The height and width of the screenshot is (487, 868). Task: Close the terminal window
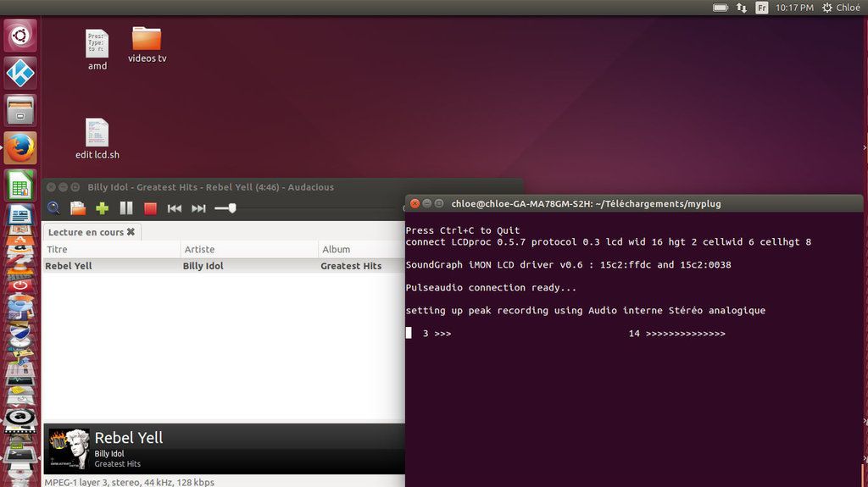tap(415, 203)
